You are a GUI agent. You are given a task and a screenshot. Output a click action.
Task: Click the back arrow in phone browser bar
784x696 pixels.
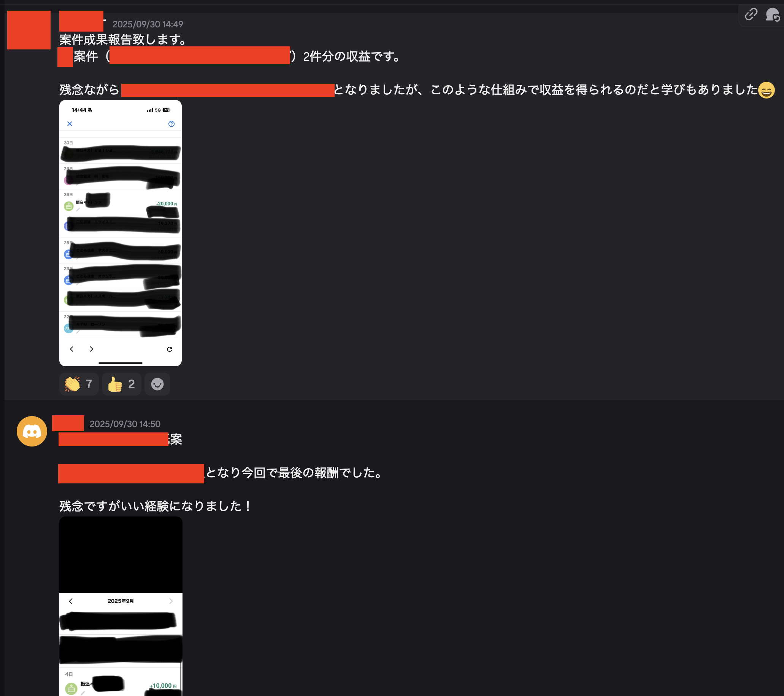click(72, 349)
